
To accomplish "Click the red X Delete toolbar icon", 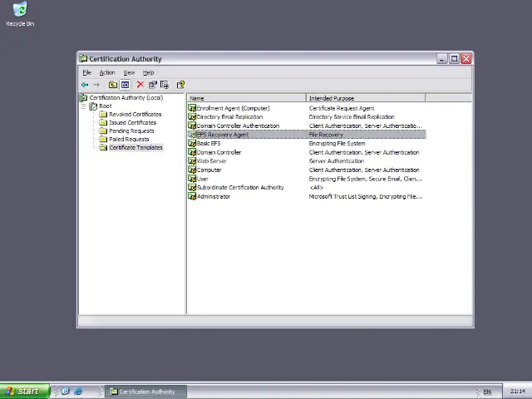I will tap(140, 85).
